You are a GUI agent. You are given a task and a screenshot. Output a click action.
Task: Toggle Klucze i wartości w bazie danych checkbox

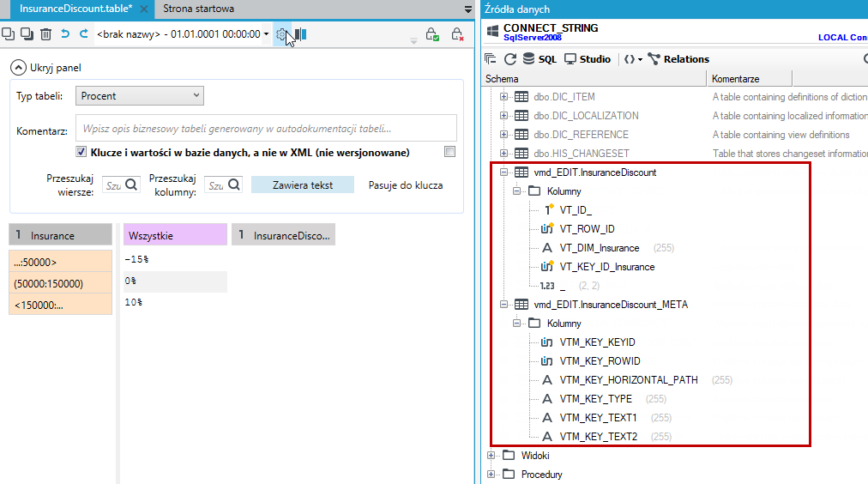point(81,152)
